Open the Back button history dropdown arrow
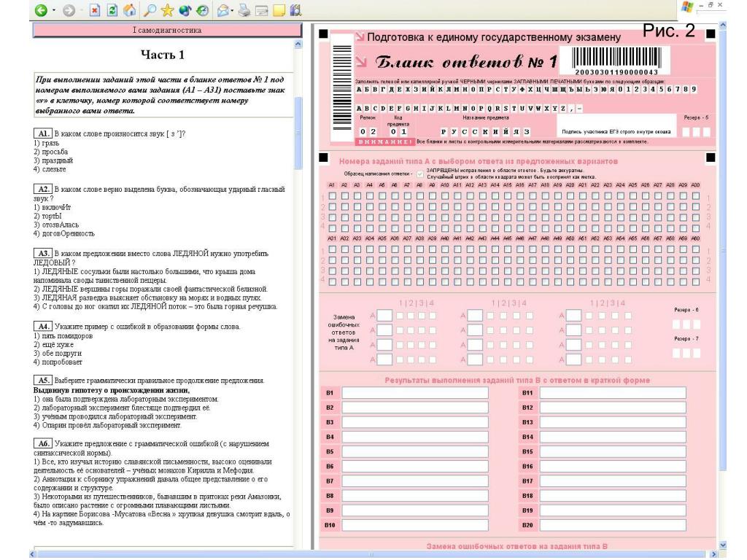Screen dimensions: 747x560 click(x=54, y=10)
